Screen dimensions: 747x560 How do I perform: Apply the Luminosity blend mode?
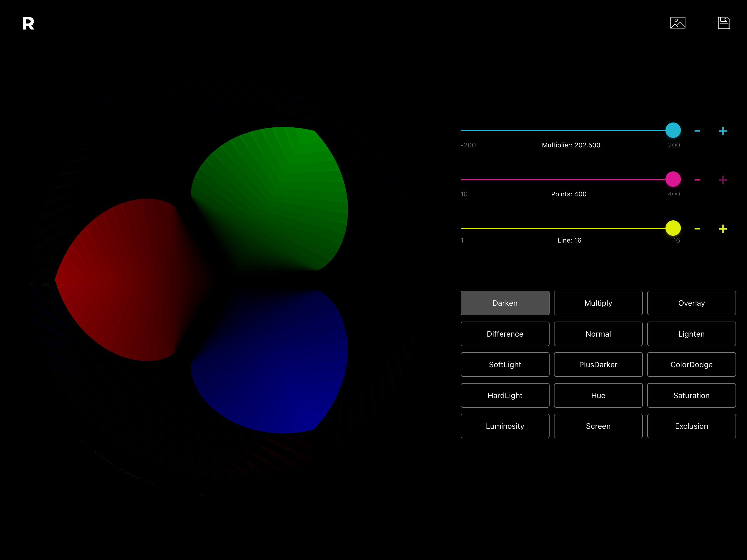pos(504,426)
